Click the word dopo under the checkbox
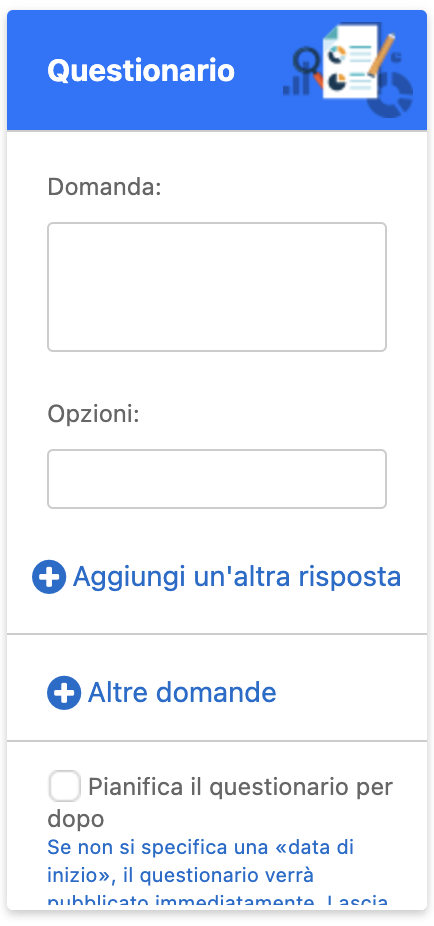Screen dimensions: 434x926 (76, 819)
